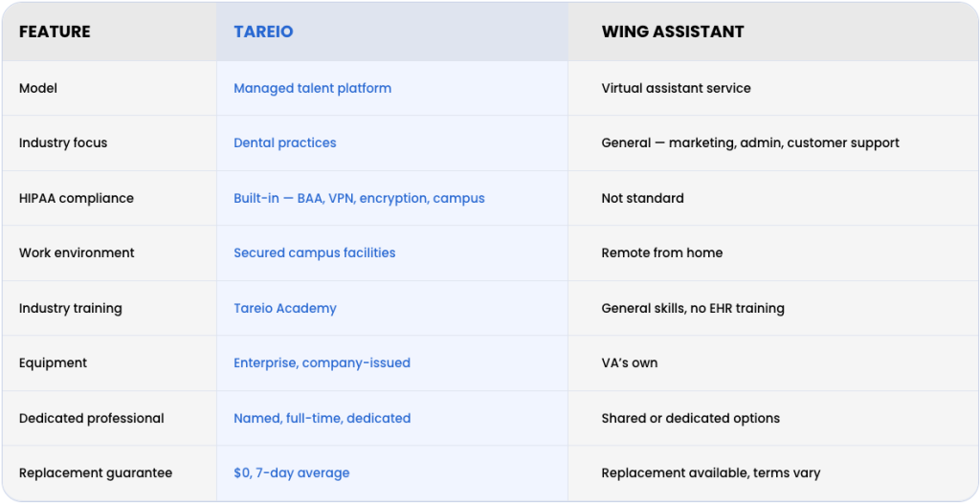Click 'General — marketing, admin, customer support' cell
Image resolution: width=980 pixels, height=503 pixels.
click(750, 142)
